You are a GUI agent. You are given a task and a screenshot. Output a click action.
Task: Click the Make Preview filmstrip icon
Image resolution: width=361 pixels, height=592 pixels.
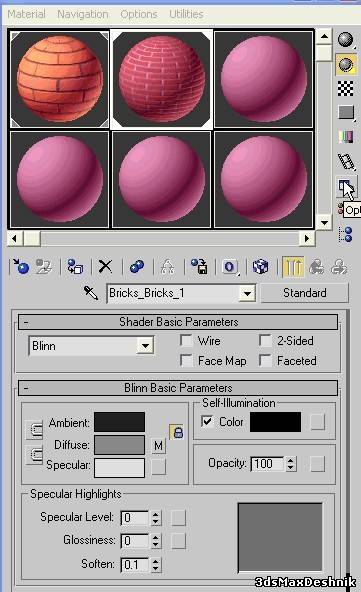coord(346,162)
